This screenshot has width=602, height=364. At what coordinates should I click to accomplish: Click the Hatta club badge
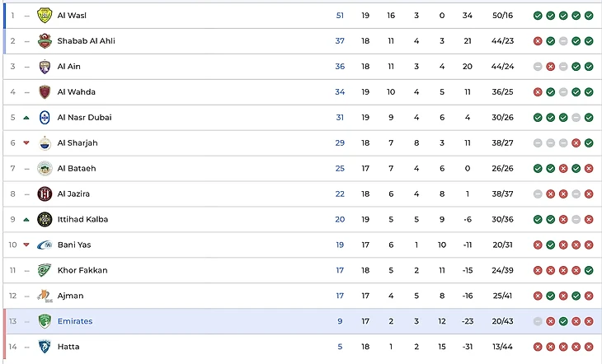[45, 347]
